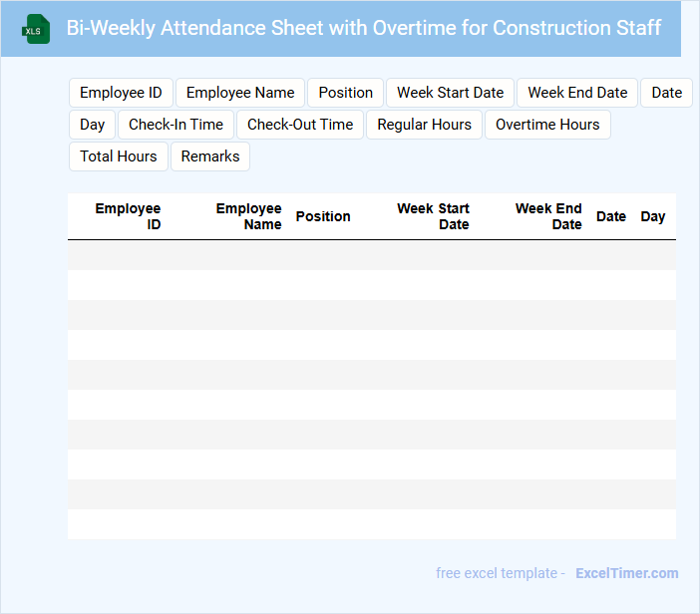The image size is (700, 614).
Task: Click the Check-Out Time tag
Action: [300, 125]
